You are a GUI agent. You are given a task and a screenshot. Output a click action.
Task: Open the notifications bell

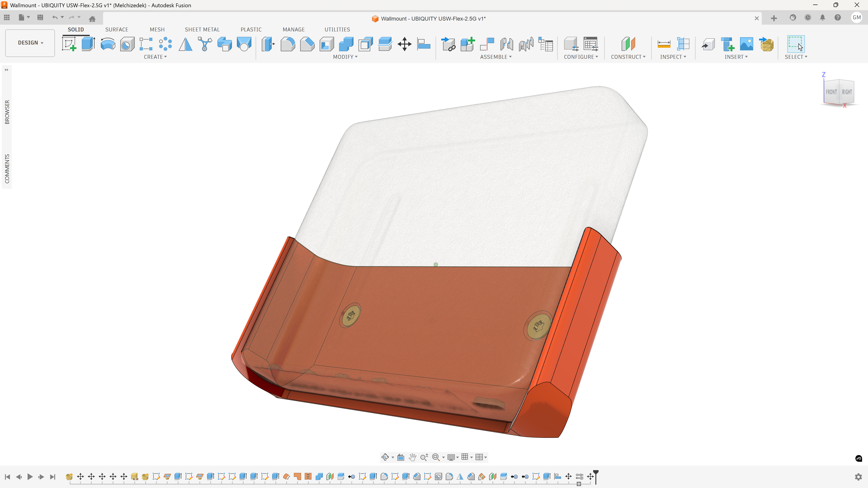pyautogui.click(x=823, y=18)
